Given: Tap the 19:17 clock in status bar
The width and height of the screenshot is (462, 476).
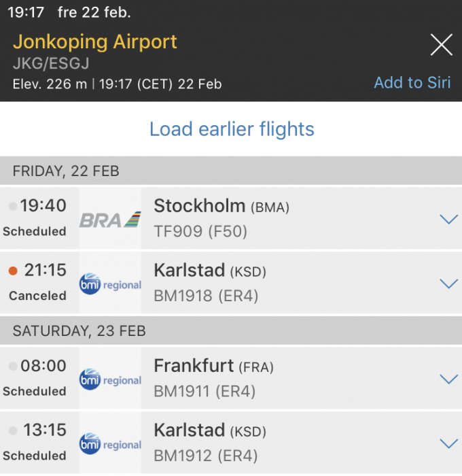Looking at the screenshot, I should (x=26, y=12).
